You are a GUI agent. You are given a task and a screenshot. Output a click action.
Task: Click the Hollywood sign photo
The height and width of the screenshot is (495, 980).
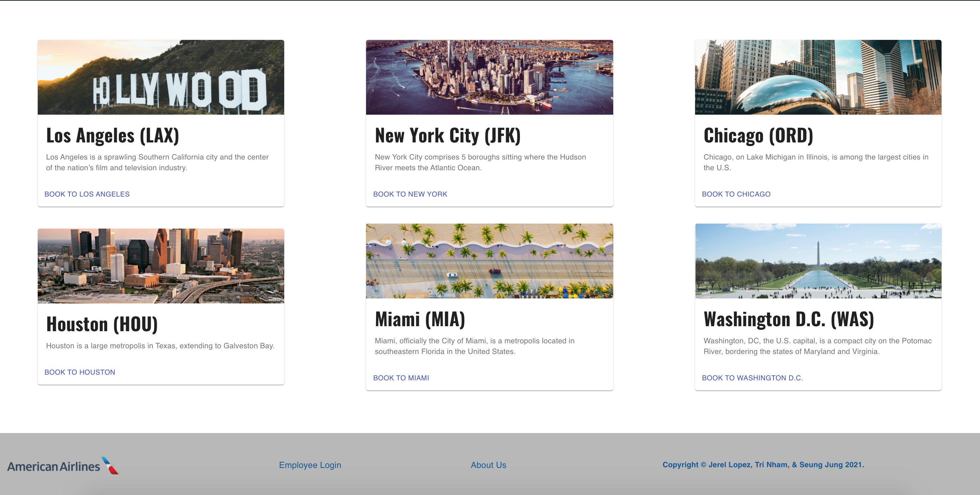pyautogui.click(x=161, y=77)
